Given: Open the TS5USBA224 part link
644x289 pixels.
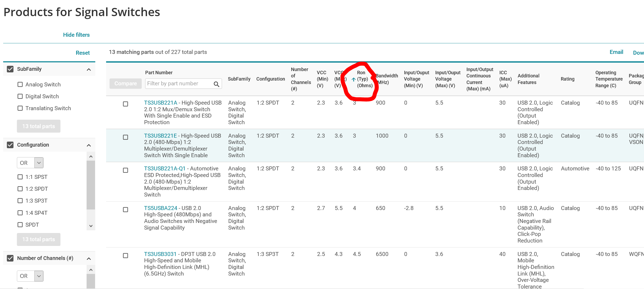Looking at the screenshot, I should coord(160,208).
